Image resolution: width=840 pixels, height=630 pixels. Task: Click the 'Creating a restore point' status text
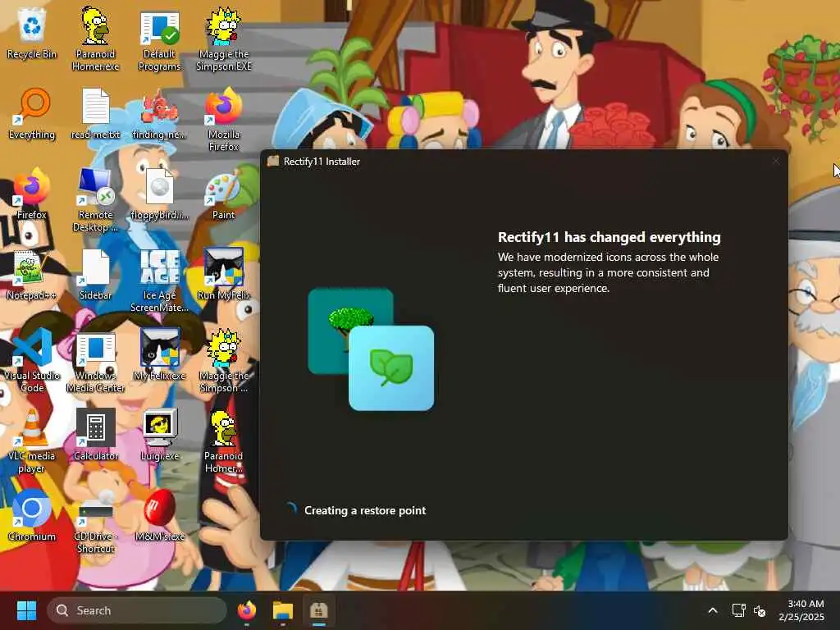[365, 510]
